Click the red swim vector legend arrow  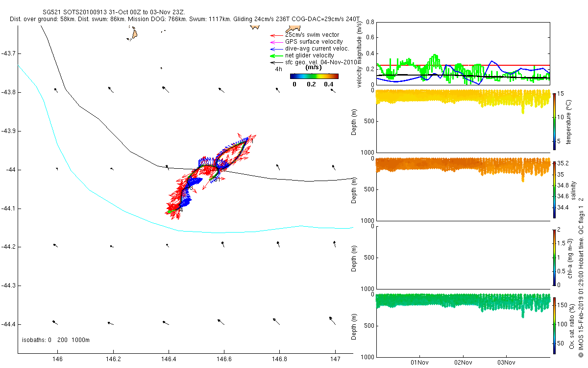point(277,35)
